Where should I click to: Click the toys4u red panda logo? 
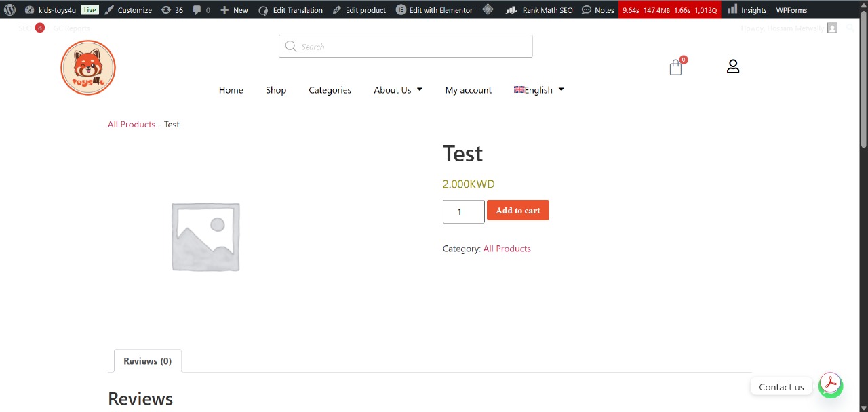[88, 68]
